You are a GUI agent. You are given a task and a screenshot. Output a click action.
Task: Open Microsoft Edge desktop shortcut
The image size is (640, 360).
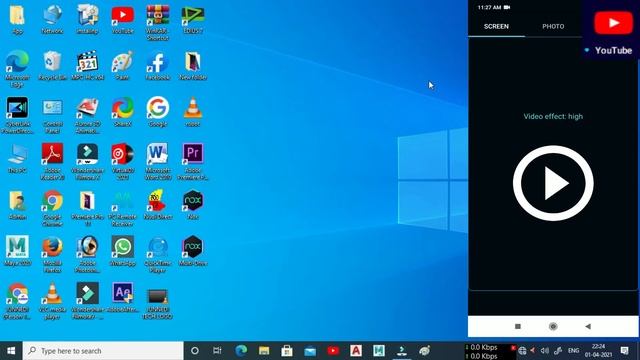click(17, 68)
